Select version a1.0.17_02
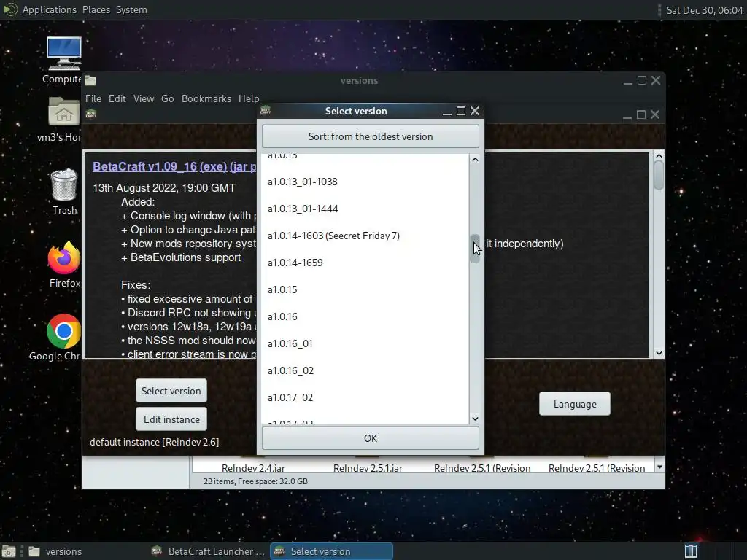The width and height of the screenshot is (747, 560). pos(365,397)
